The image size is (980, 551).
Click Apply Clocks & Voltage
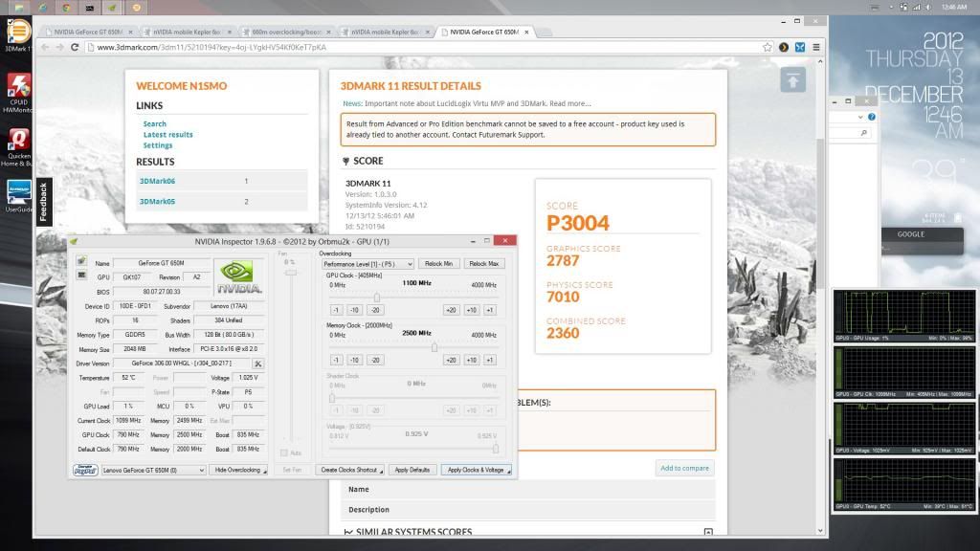click(477, 470)
